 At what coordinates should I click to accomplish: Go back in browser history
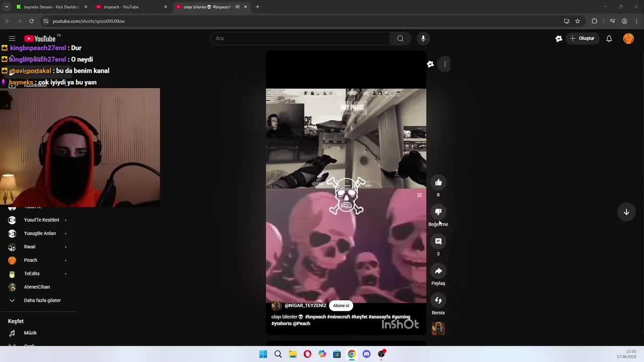pyautogui.click(x=7, y=21)
